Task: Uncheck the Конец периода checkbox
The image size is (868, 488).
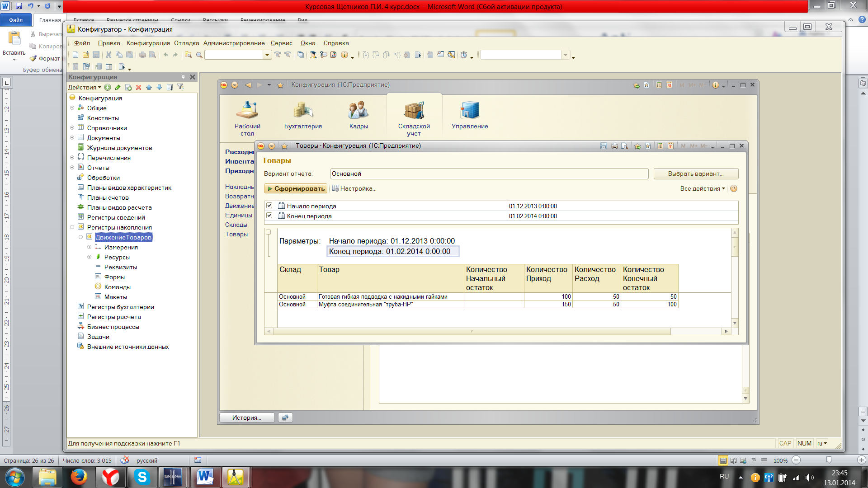Action: coord(269,216)
